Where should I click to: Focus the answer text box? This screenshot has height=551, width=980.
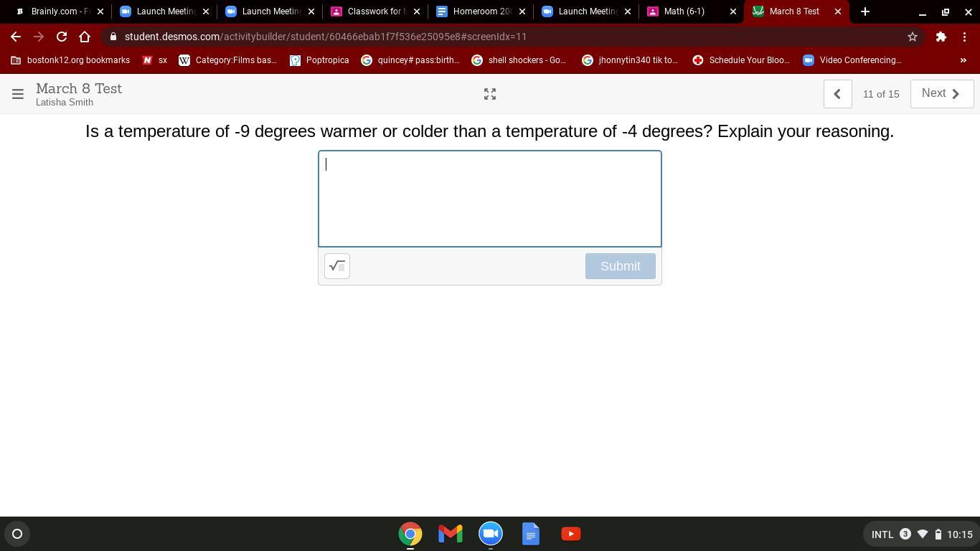490,199
